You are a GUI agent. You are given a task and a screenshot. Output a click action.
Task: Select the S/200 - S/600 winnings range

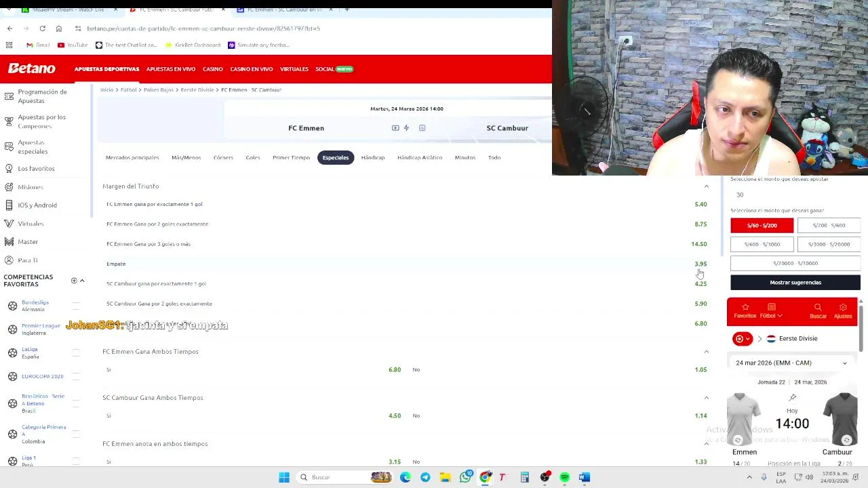tap(829, 225)
